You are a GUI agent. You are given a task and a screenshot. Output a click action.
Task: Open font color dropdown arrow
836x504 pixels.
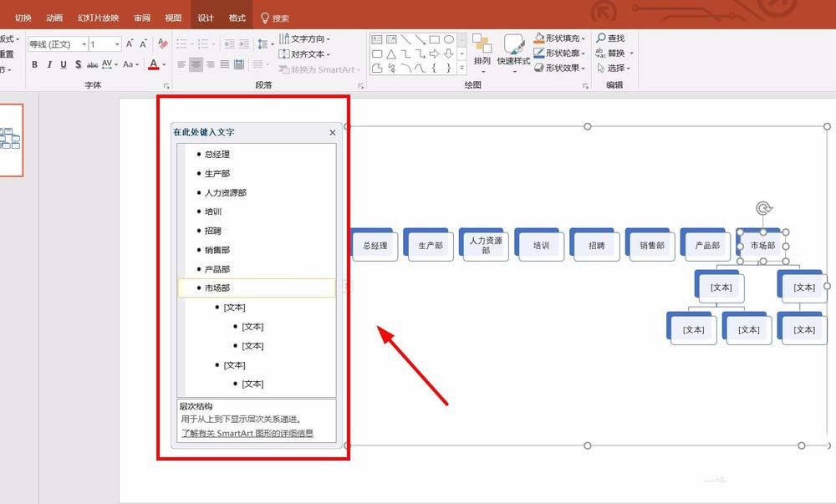[x=164, y=64]
